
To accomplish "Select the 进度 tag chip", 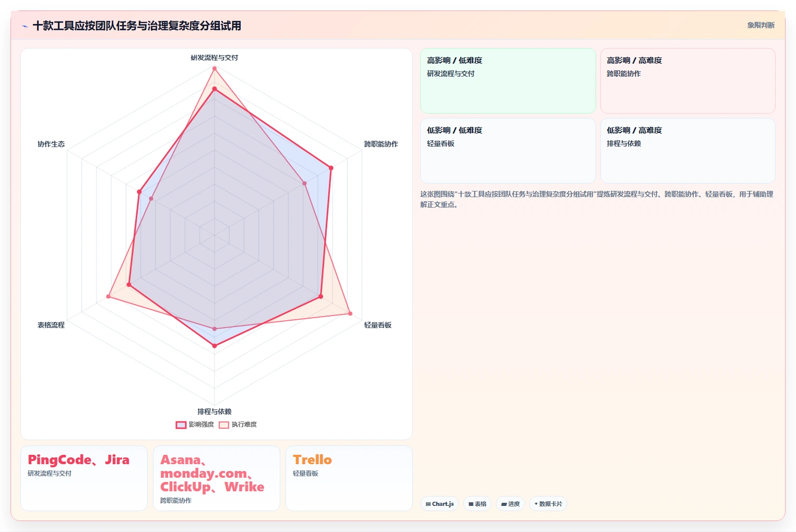I will tap(510, 504).
